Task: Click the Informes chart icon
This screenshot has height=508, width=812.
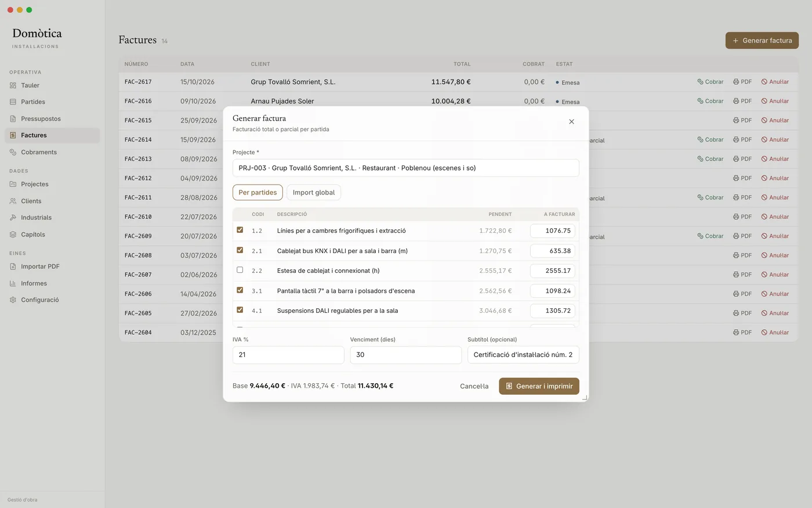Action: (13, 283)
